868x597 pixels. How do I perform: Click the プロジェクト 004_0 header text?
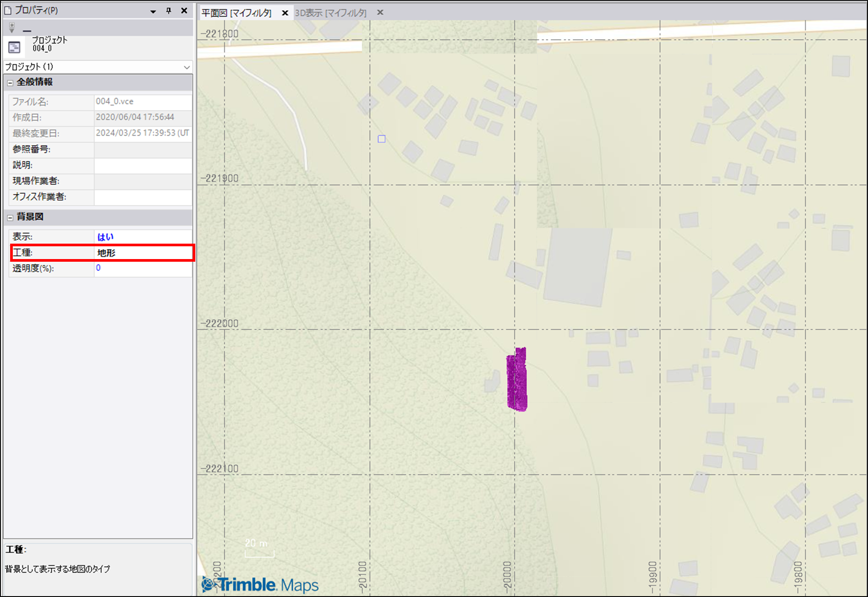coord(49,44)
